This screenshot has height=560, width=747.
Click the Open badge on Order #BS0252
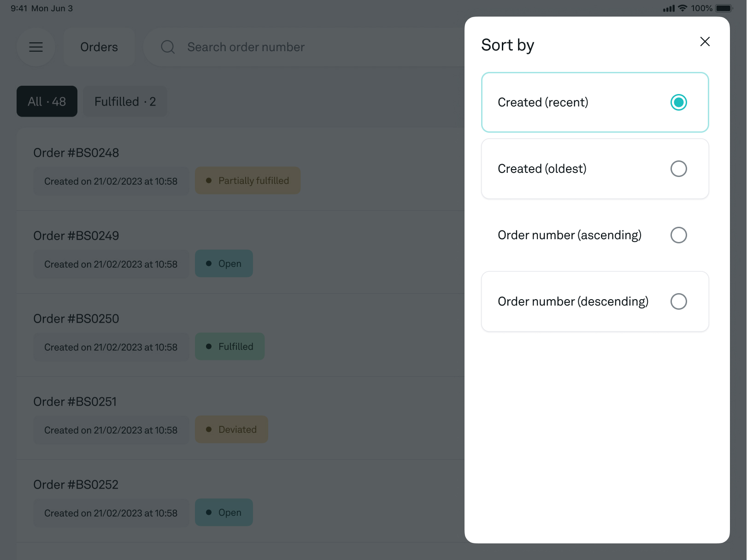pos(224,513)
